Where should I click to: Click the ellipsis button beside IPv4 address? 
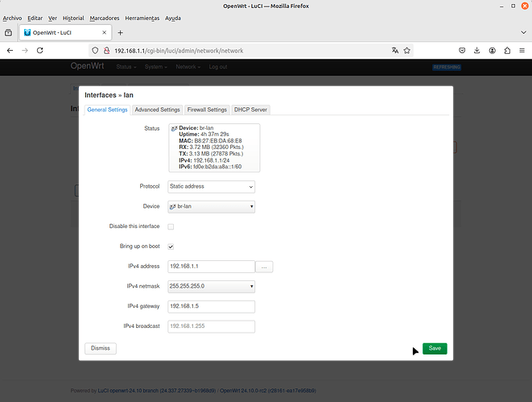[x=264, y=267]
